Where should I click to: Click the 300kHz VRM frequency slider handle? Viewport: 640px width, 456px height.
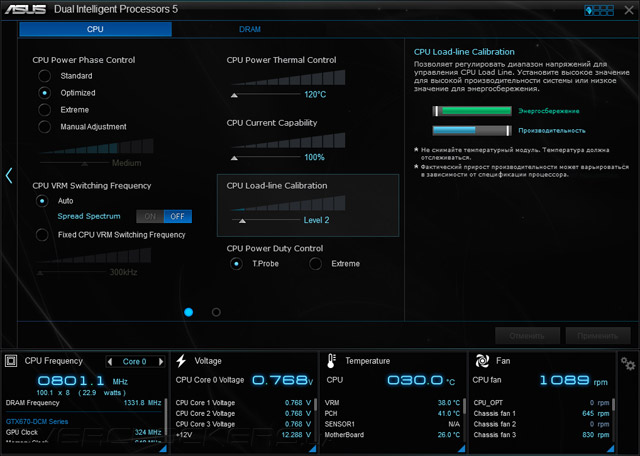[40, 273]
